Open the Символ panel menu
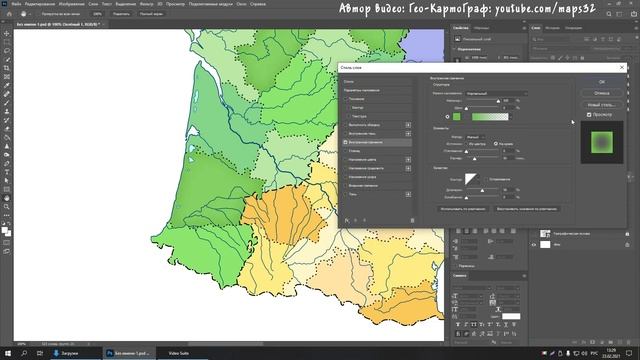 [524, 276]
